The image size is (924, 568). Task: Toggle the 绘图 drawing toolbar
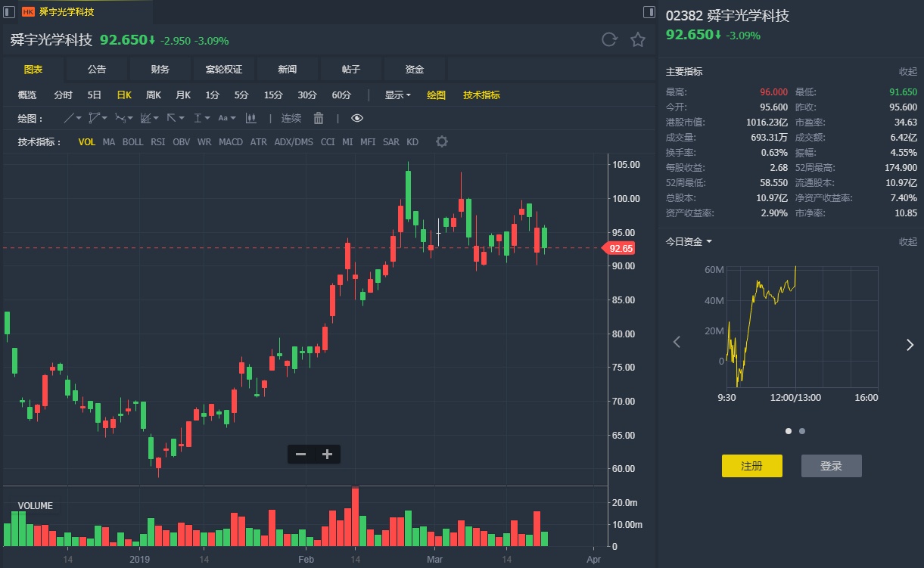(x=436, y=95)
